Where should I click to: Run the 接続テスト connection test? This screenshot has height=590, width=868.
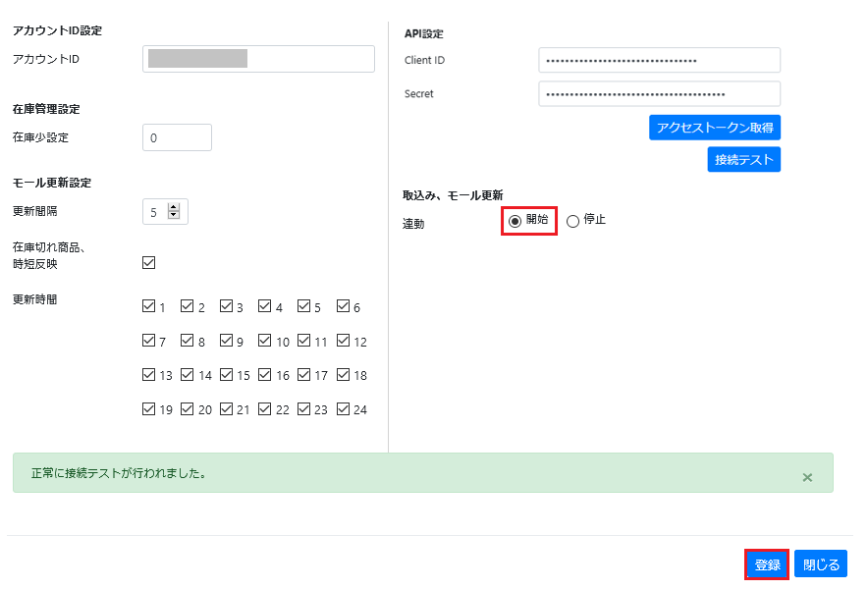(x=743, y=159)
